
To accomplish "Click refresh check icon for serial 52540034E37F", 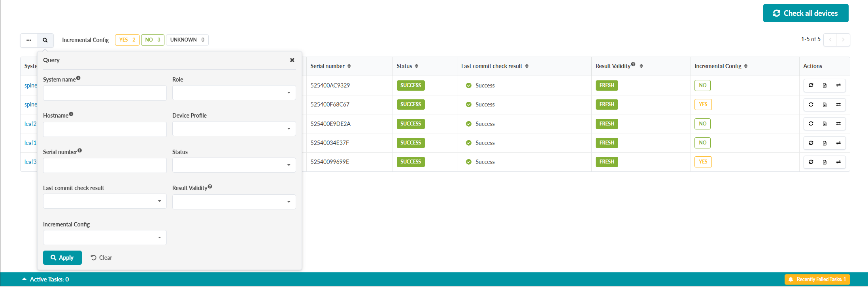I will pyautogui.click(x=811, y=143).
